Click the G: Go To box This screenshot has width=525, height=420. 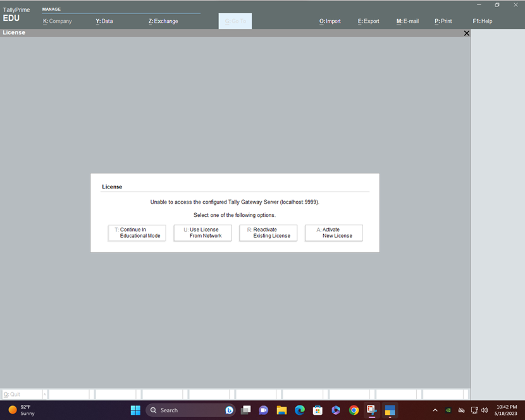[235, 21]
